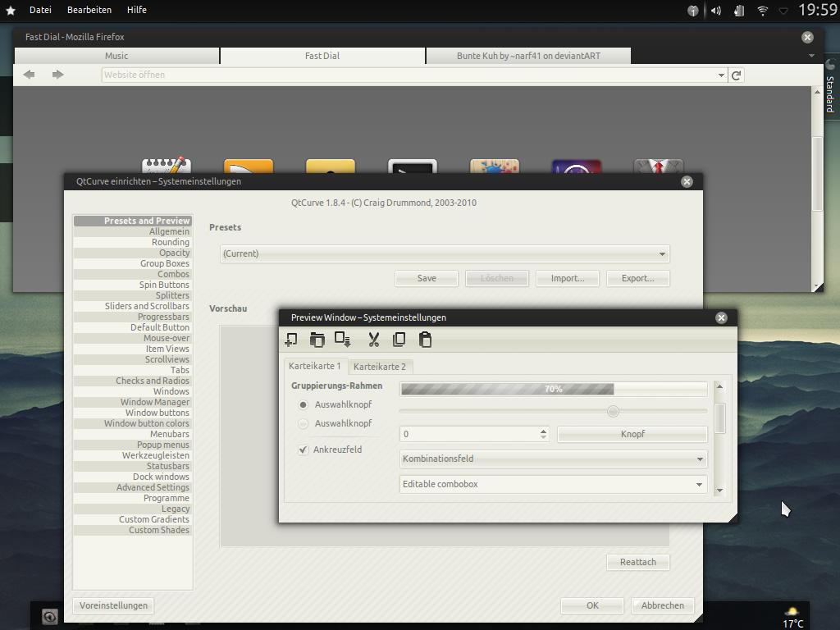Click the preview slider handle
Screen dimensions: 840x630
pos(614,412)
